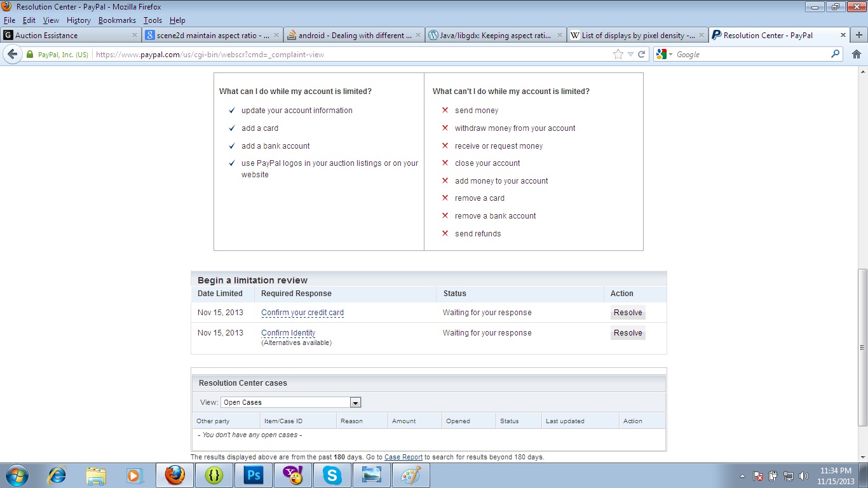Show hidden icons in the system tray
Image resolution: width=868 pixels, height=488 pixels.
[x=742, y=476]
